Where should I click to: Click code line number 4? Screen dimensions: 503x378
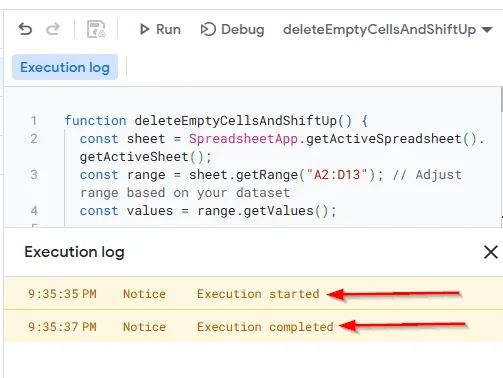pyautogui.click(x=34, y=211)
